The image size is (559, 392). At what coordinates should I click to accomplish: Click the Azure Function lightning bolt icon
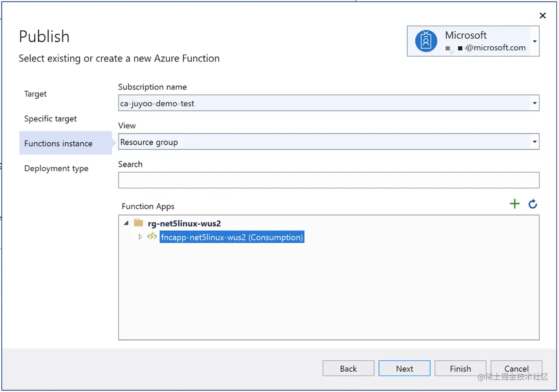(x=152, y=237)
